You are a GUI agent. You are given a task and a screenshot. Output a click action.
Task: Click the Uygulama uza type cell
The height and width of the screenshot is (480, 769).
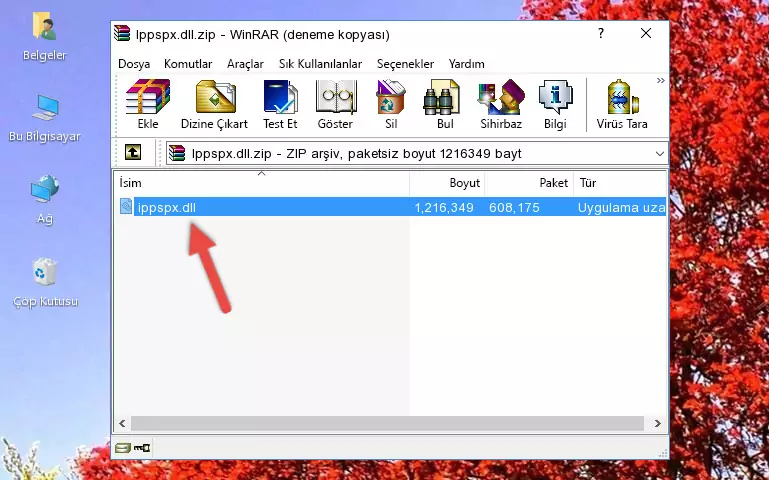pos(621,207)
